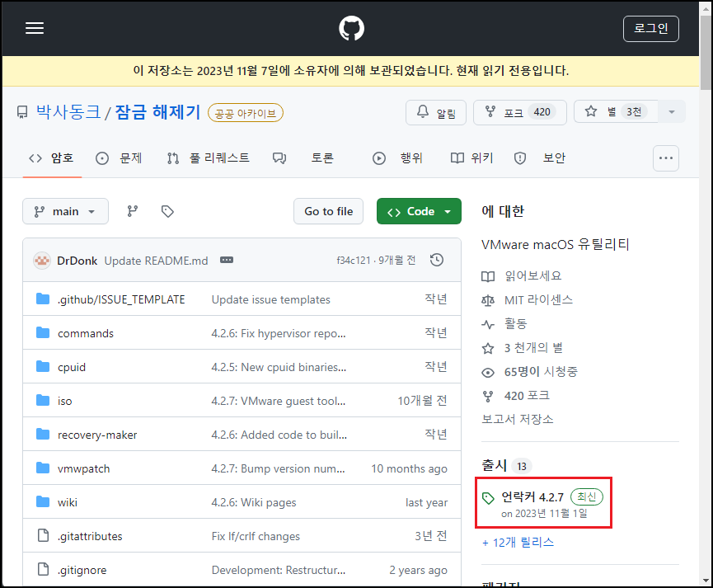
Task: Open the + 12개 릴리스 link
Action: point(518,543)
